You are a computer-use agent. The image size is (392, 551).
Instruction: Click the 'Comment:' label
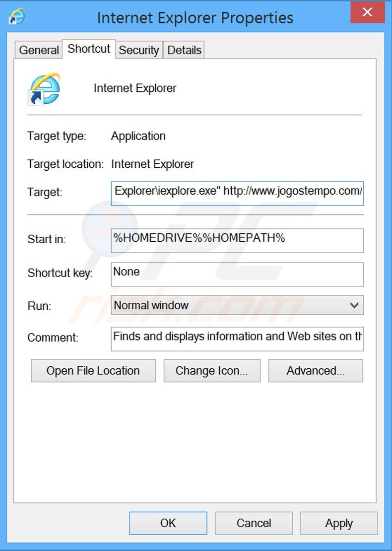tap(53, 338)
